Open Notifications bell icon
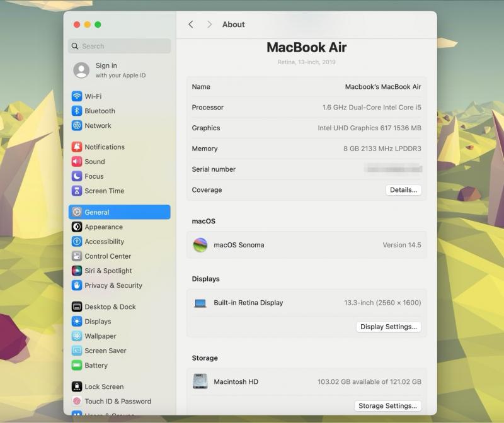Image resolution: width=504 pixels, height=423 pixels. [77, 147]
